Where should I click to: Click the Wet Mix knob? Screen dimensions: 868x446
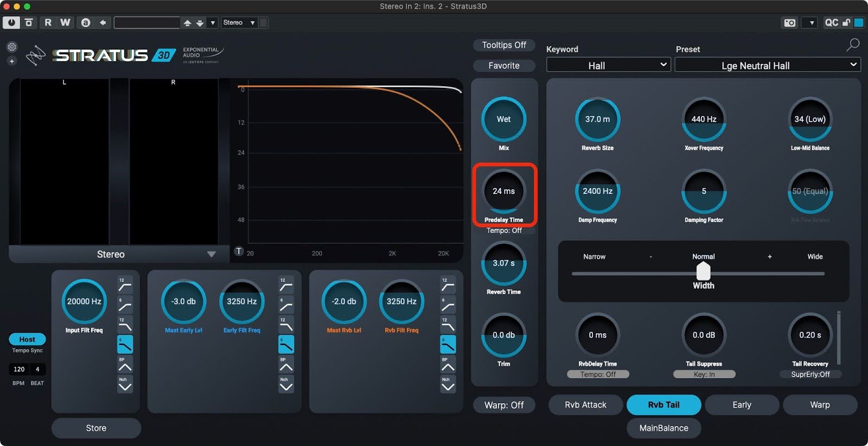pos(503,119)
